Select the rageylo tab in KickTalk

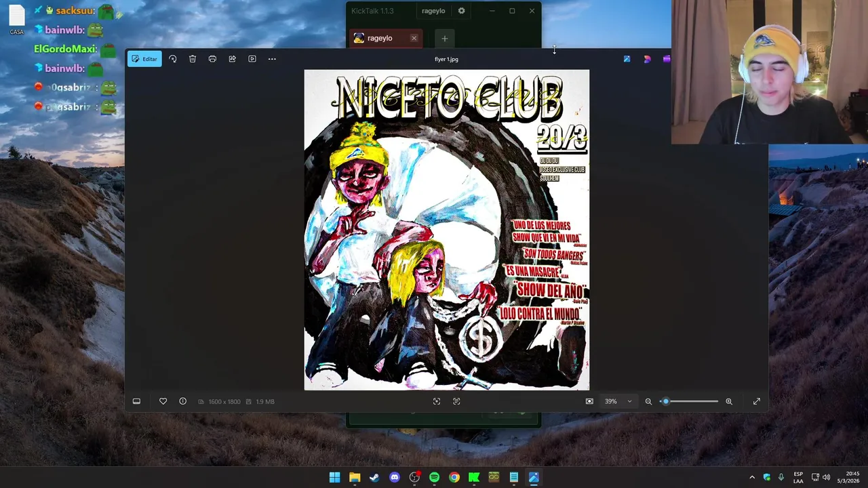[386, 39]
